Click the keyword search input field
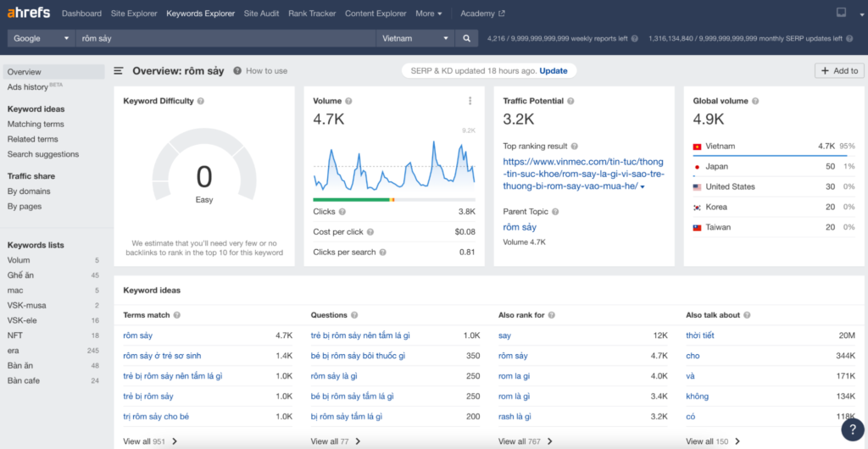This screenshot has width=868, height=449. [225, 38]
